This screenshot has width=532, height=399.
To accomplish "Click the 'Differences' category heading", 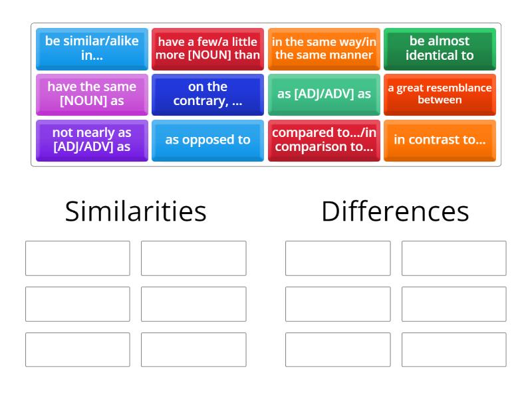I will (395, 211).
